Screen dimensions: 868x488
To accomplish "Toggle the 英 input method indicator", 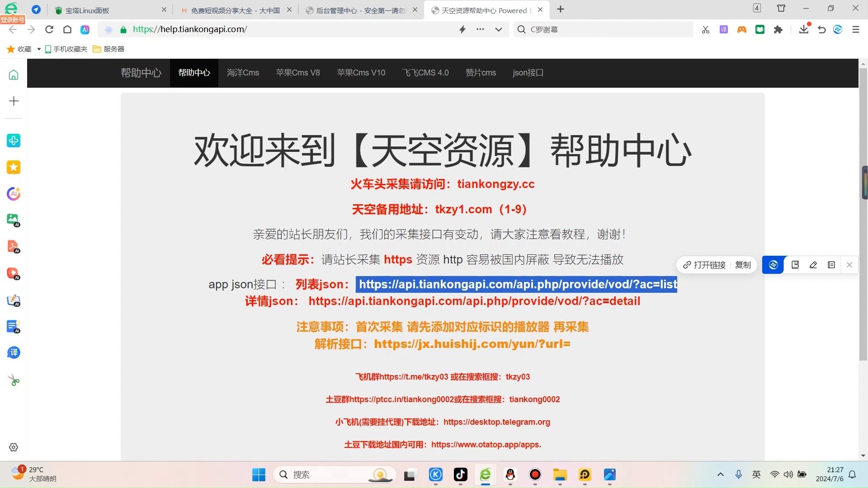I will click(756, 474).
